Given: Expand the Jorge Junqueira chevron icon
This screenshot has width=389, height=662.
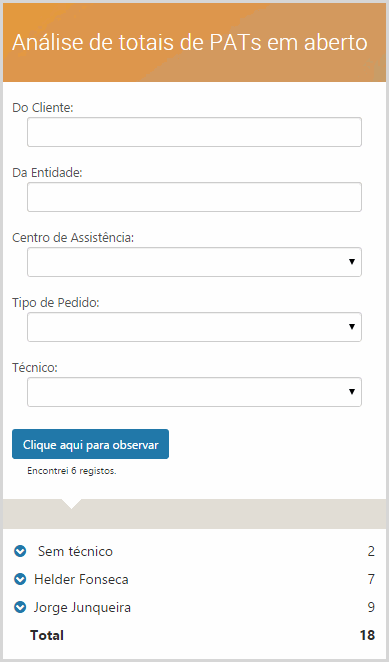Looking at the screenshot, I should pos(20,607).
